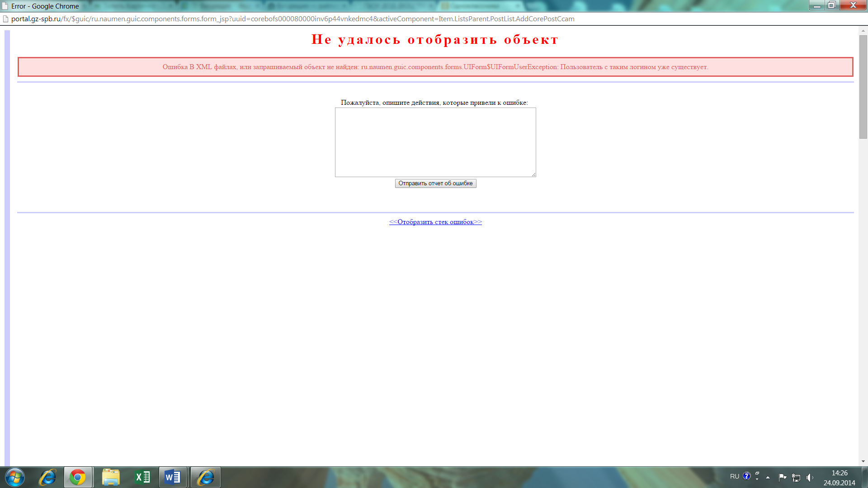Open Word from the taskbar
Viewport: 868px width, 488px height.
(x=173, y=477)
